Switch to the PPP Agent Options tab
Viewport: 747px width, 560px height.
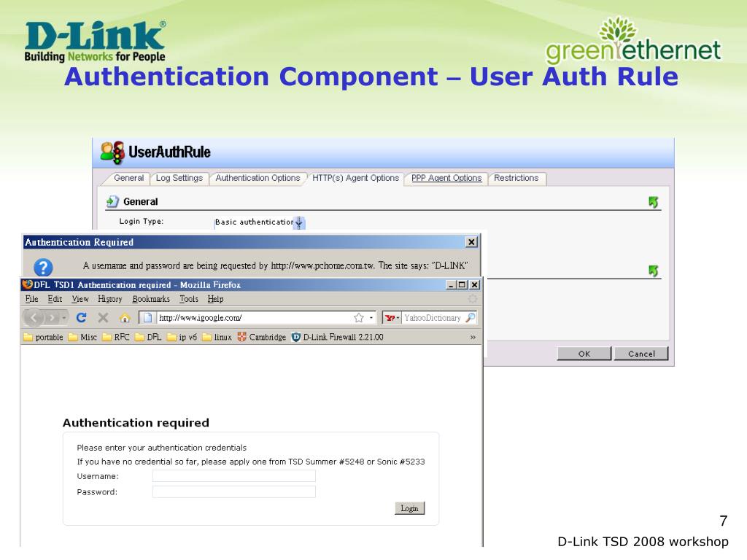click(x=446, y=178)
